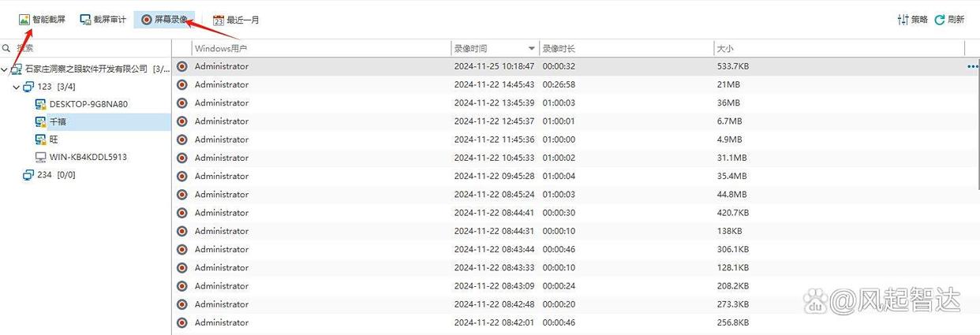Open the 录像时间 column sort dropdown arrow
The image size is (980, 335).
531,49
